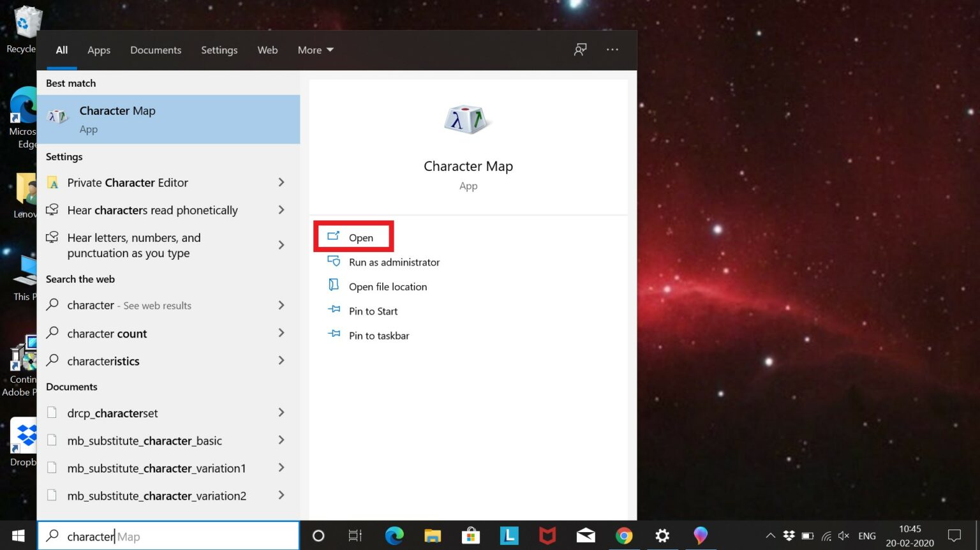Open the sign-in options icon near search filters
This screenshot has height=550, width=980.
point(580,50)
